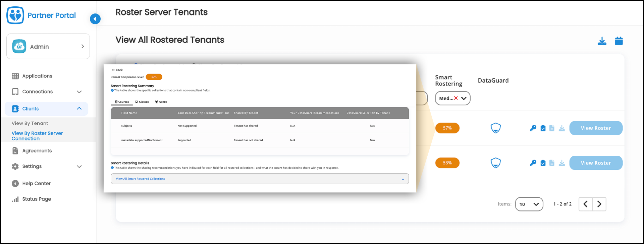
Task: Open the items per page dropdown
Action: [x=529, y=204]
